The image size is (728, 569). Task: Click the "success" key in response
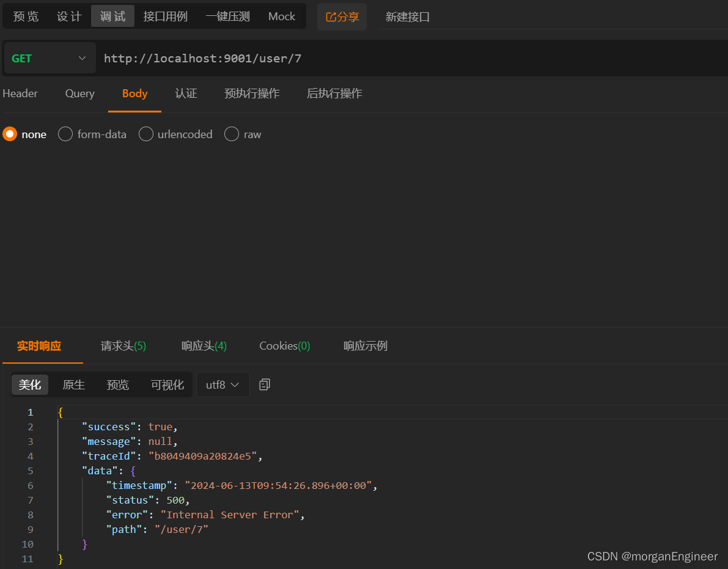click(x=109, y=427)
